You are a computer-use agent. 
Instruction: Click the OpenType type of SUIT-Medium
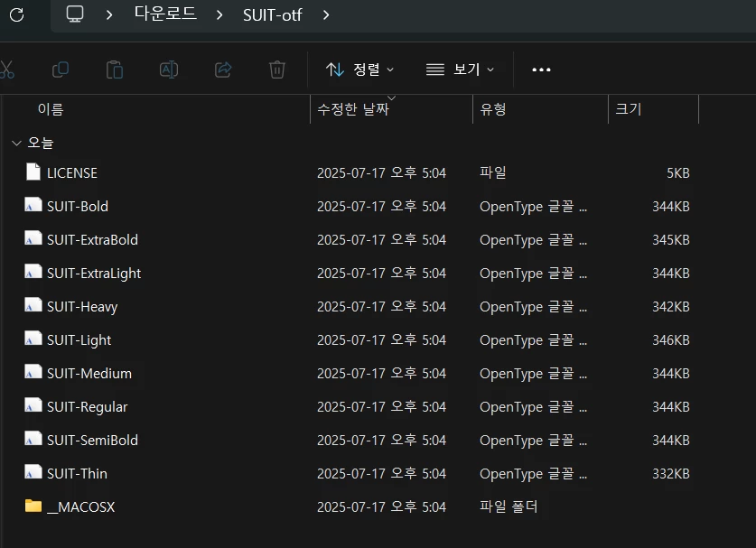point(533,374)
